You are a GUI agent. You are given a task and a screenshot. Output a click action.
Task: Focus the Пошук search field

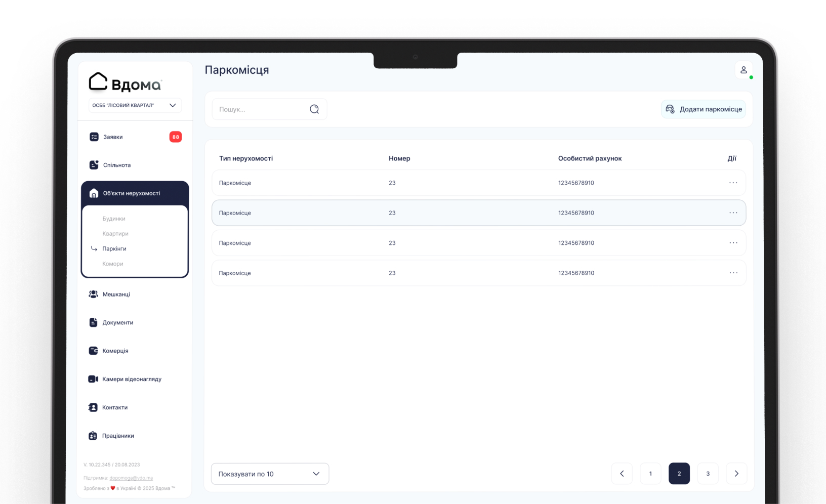click(269, 109)
